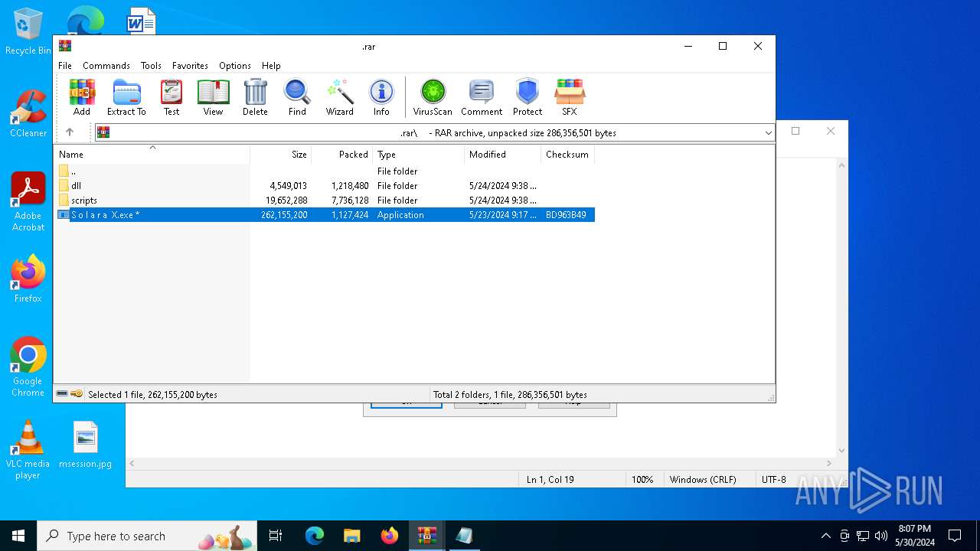Image resolution: width=980 pixels, height=551 pixels.
Task: Sort by Checksum column header
Action: pos(567,155)
